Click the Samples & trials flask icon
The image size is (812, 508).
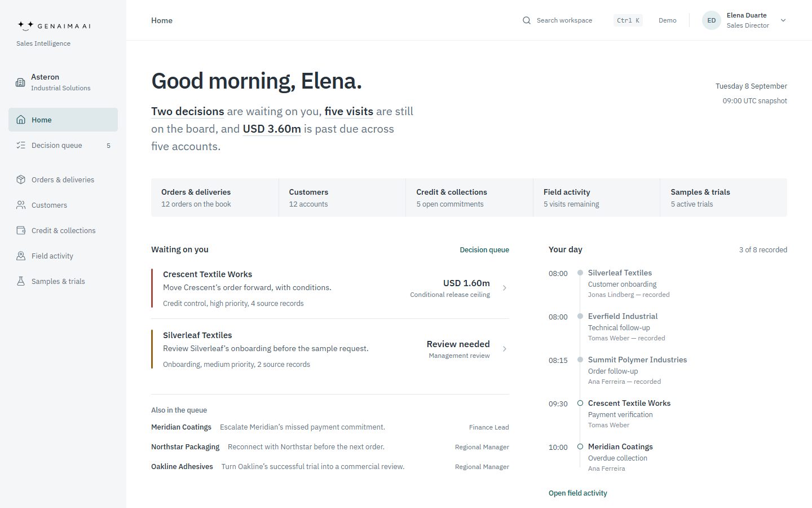(x=21, y=281)
